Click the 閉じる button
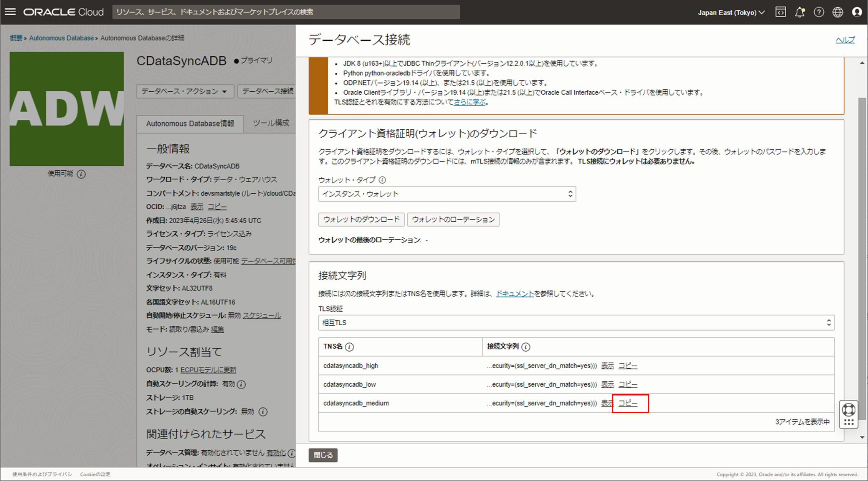868x481 pixels. pos(323,455)
